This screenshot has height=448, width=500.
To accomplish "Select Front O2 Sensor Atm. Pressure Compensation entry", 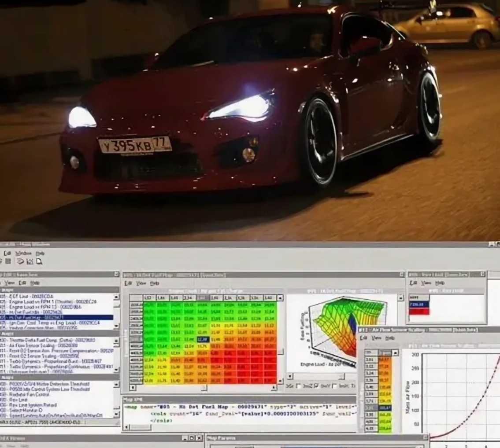I will pyautogui.click(x=57, y=350).
